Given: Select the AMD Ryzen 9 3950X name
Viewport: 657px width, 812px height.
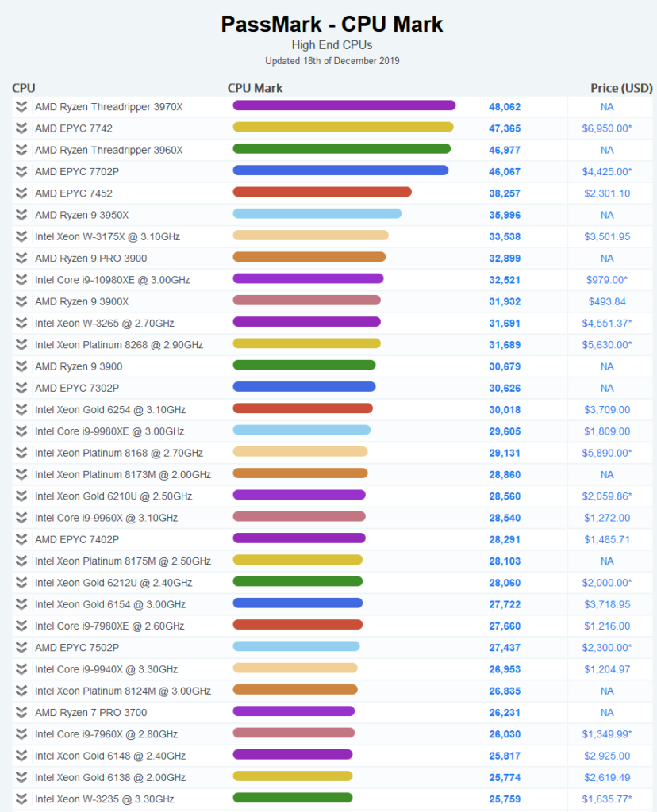Looking at the screenshot, I should pos(82,215).
